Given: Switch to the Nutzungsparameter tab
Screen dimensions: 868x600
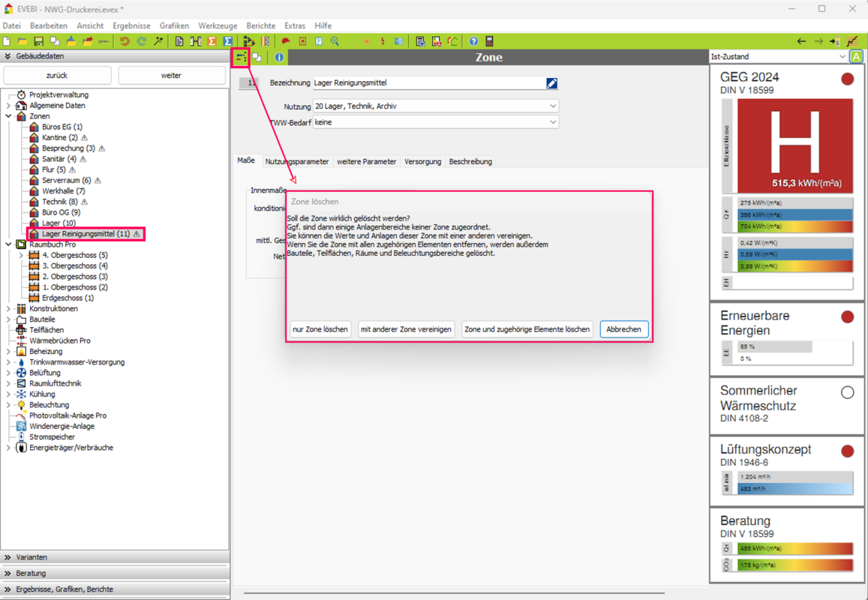Looking at the screenshot, I should (296, 162).
